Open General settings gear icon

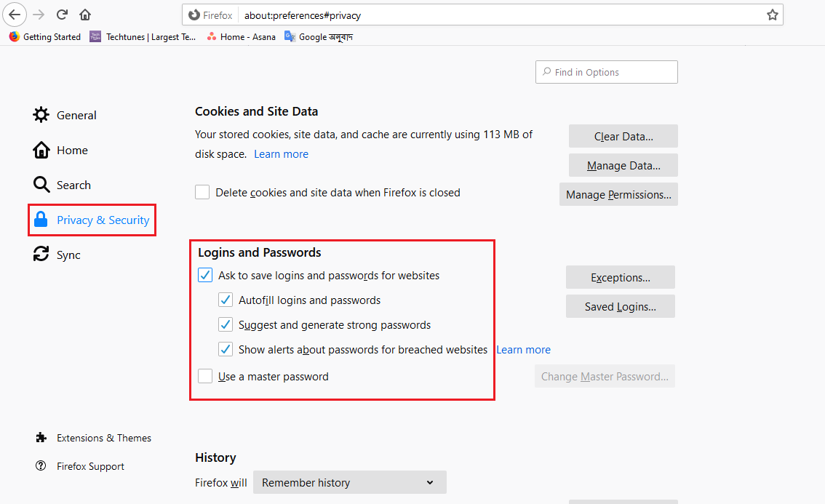click(41, 115)
